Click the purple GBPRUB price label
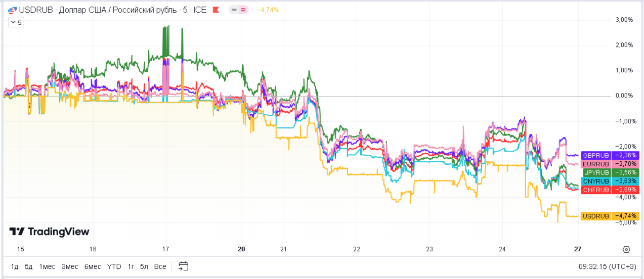644x279 pixels. pos(595,155)
